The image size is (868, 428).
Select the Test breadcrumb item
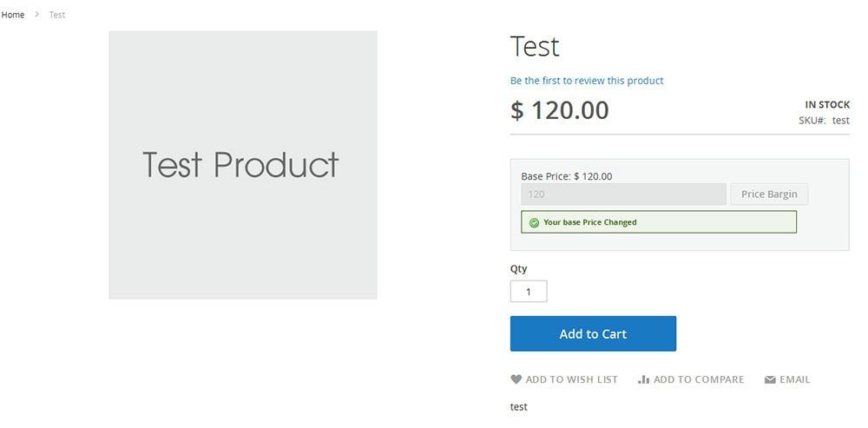point(57,15)
